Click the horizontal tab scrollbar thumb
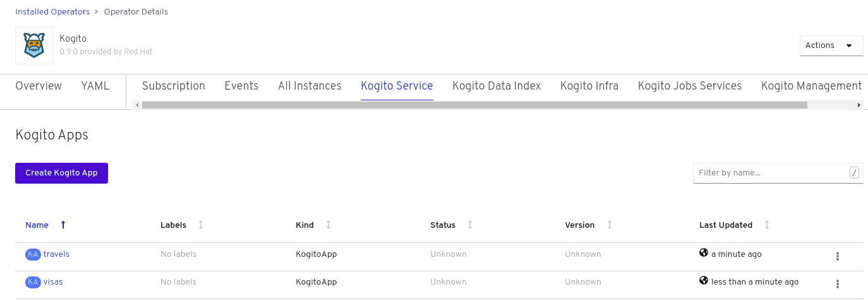The image size is (868, 301). click(474, 105)
